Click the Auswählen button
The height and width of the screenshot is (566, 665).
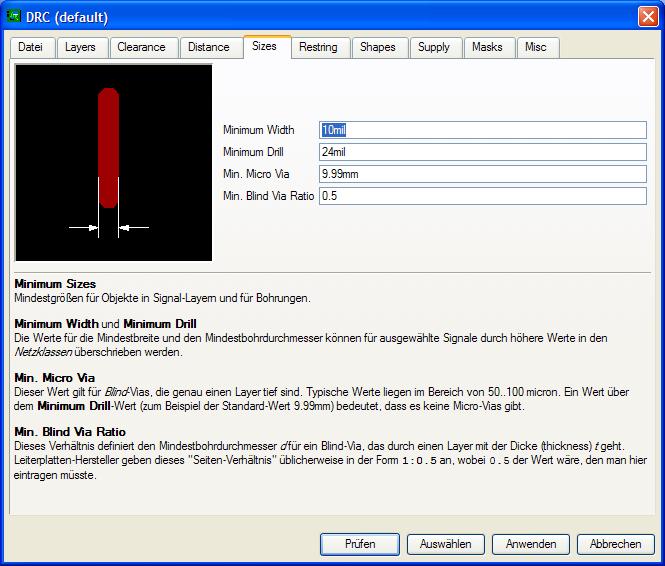pyautogui.click(x=446, y=544)
